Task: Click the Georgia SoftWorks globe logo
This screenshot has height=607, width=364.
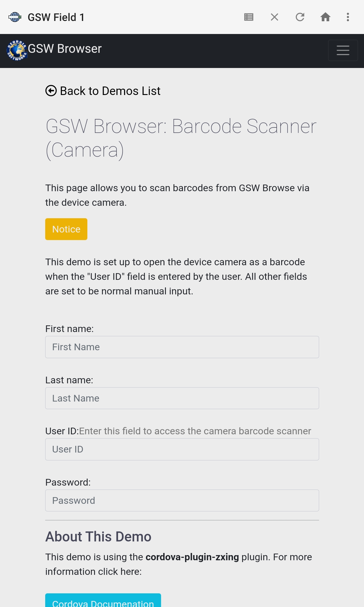Action: pyautogui.click(x=17, y=50)
